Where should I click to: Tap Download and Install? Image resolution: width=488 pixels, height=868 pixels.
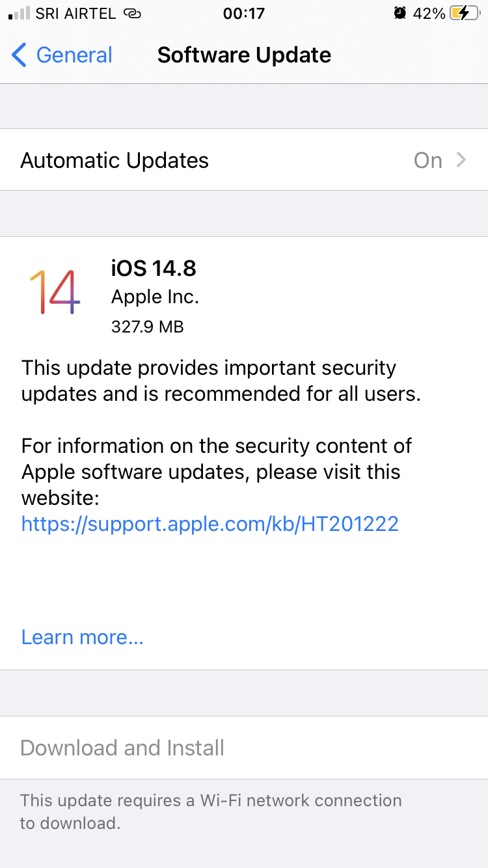point(122,748)
